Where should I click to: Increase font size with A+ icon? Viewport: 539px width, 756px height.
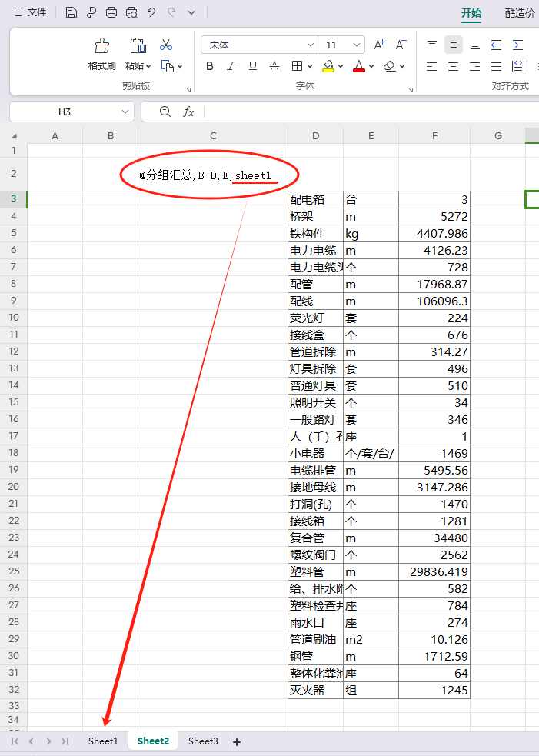[x=379, y=45]
